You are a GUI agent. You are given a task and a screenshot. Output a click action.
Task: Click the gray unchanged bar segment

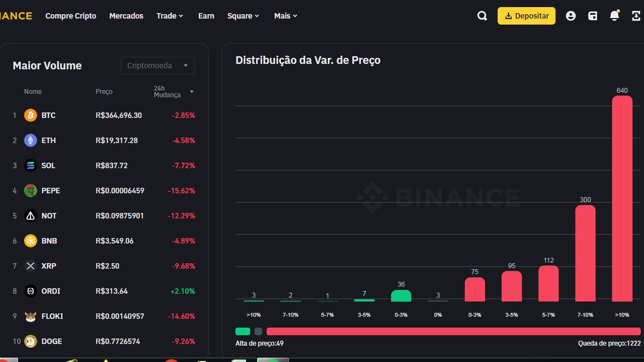pyautogui.click(x=258, y=331)
